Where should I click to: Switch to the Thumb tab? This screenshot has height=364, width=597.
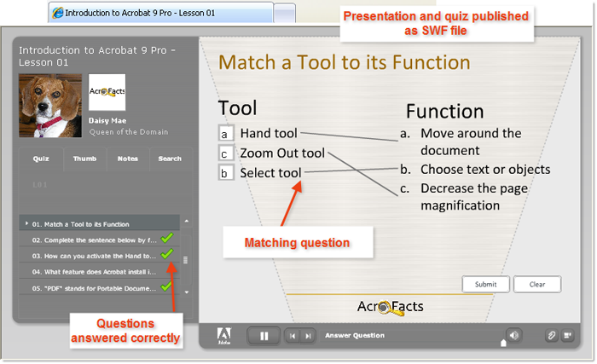point(84,159)
